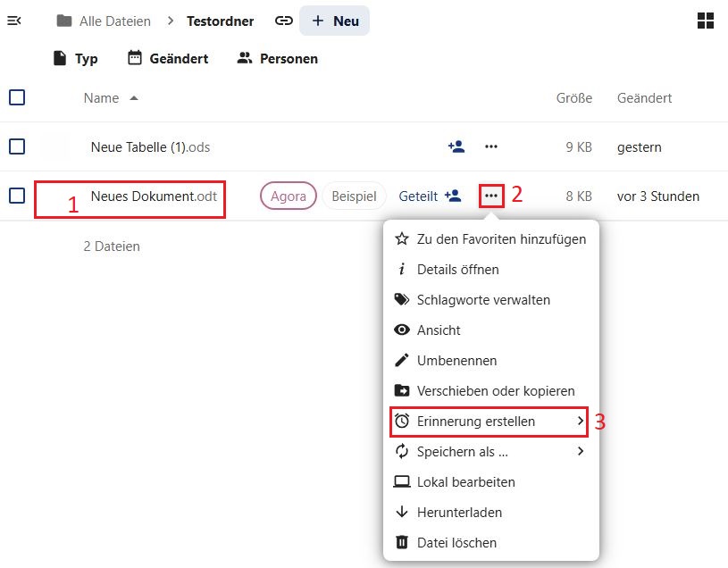
Task: Click folder icon of Alle Dateien breadcrumb
Action: click(x=63, y=21)
